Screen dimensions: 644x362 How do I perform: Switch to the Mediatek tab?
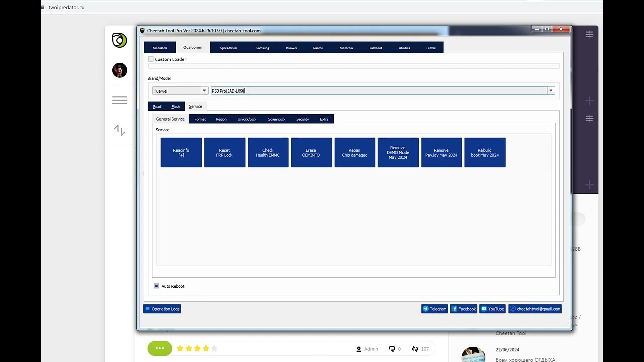click(160, 48)
